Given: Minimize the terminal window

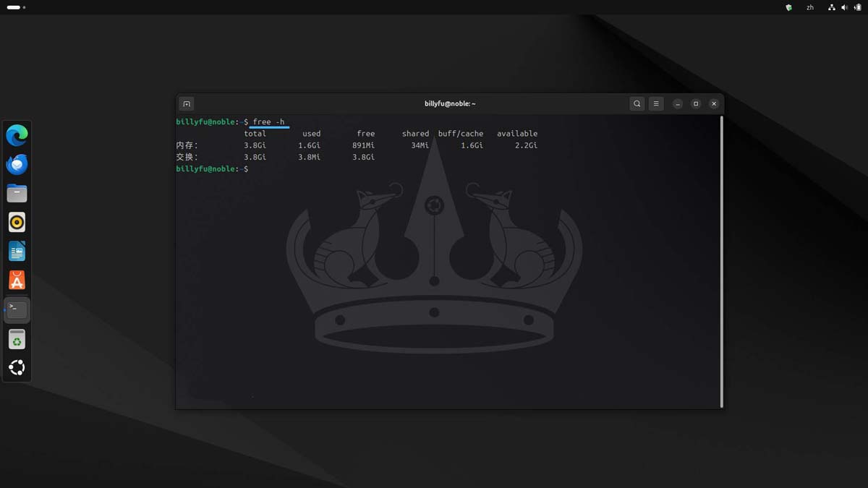Looking at the screenshot, I should 677,103.
